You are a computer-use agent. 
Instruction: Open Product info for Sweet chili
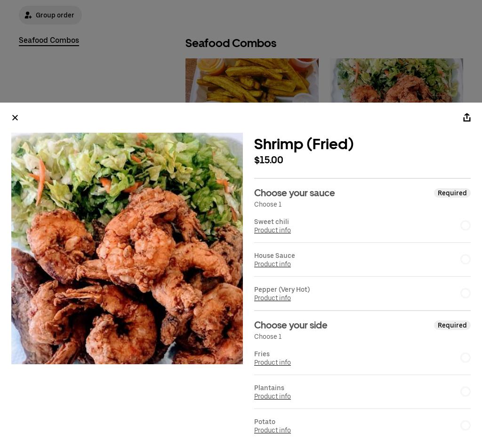click(x=273, y=230)
